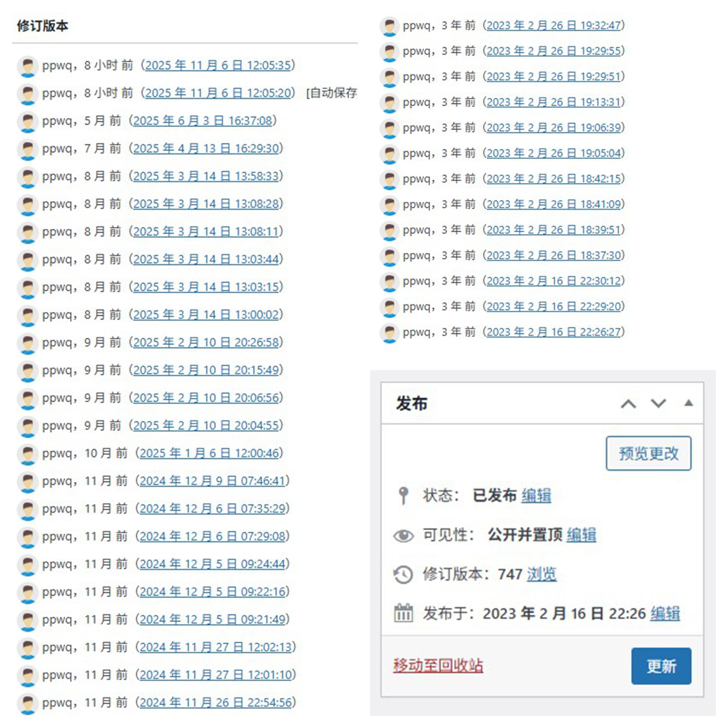
Task: Click the avatar beside the 2023 22:26:27 revision
Action: tap(389, 333)
